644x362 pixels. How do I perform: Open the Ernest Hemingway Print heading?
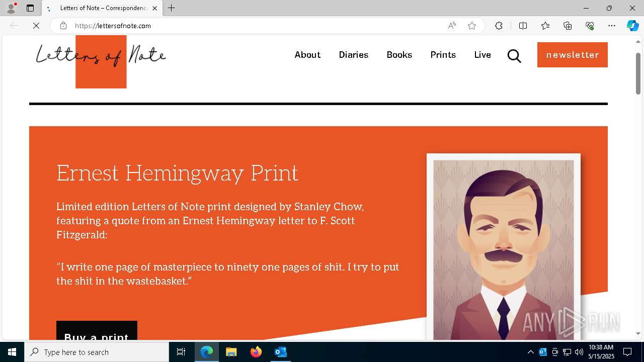[177, 173]
